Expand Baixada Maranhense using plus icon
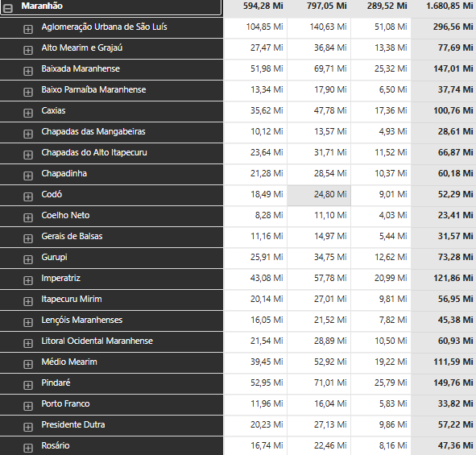Screen dimensions: 476x455 [x=28, y=71]
